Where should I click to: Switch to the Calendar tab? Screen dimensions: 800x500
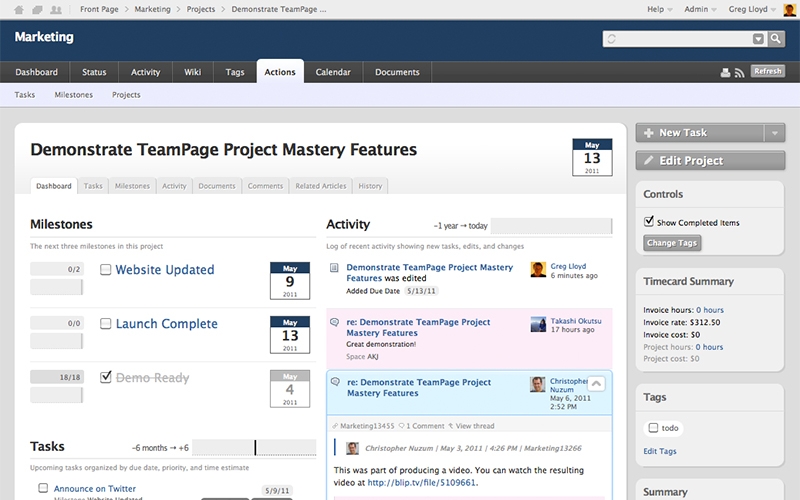pos(333,72)
